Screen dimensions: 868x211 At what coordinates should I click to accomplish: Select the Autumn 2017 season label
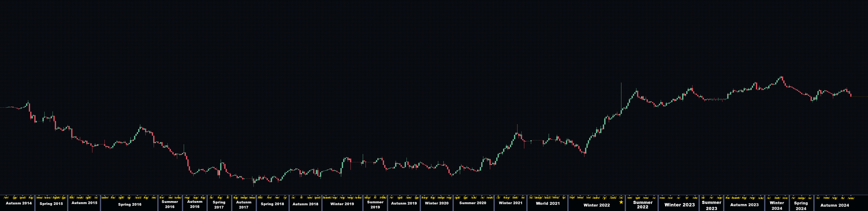244,205
